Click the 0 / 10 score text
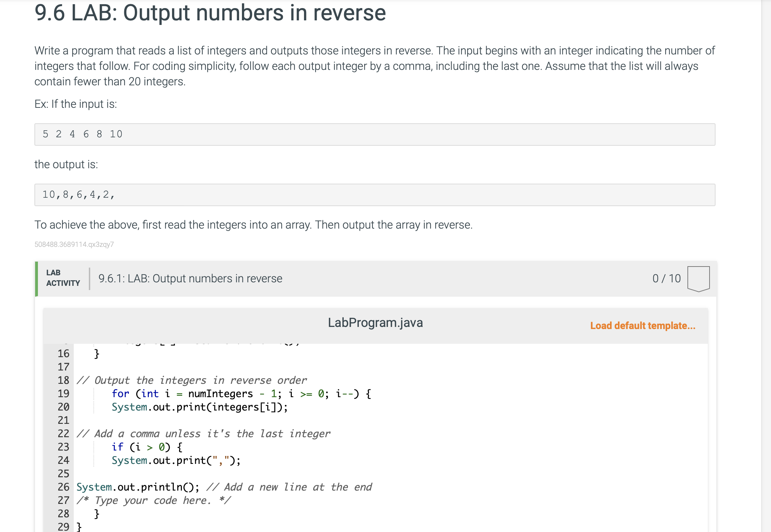Viewport: 771px width, 532px height. tap(666, 278)
